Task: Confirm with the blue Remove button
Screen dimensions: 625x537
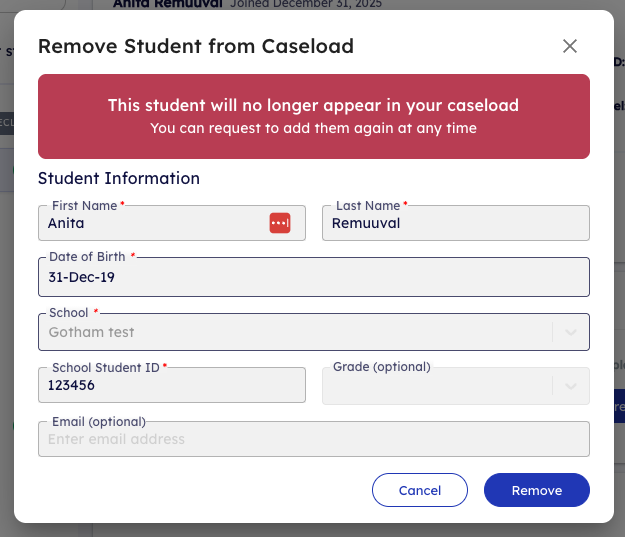Action: pyautogui.click(x=536, y=490)
